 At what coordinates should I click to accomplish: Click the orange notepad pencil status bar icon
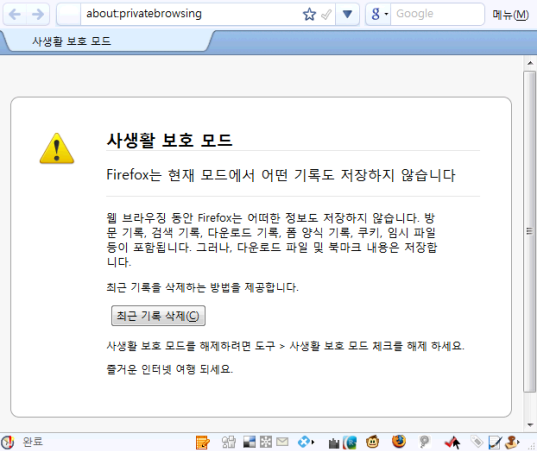click(202, 442)
